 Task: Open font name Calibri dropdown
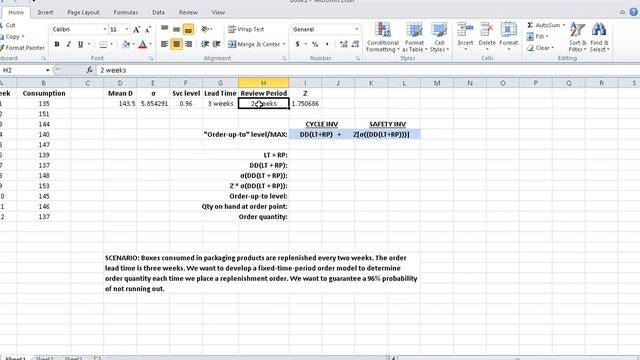click(x=104, y=29)
